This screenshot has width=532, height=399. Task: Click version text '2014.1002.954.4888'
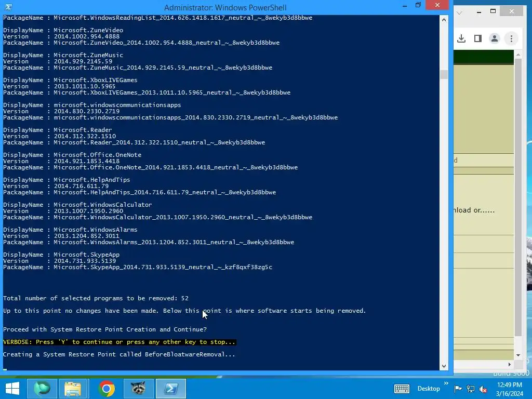tap(87, 36)
